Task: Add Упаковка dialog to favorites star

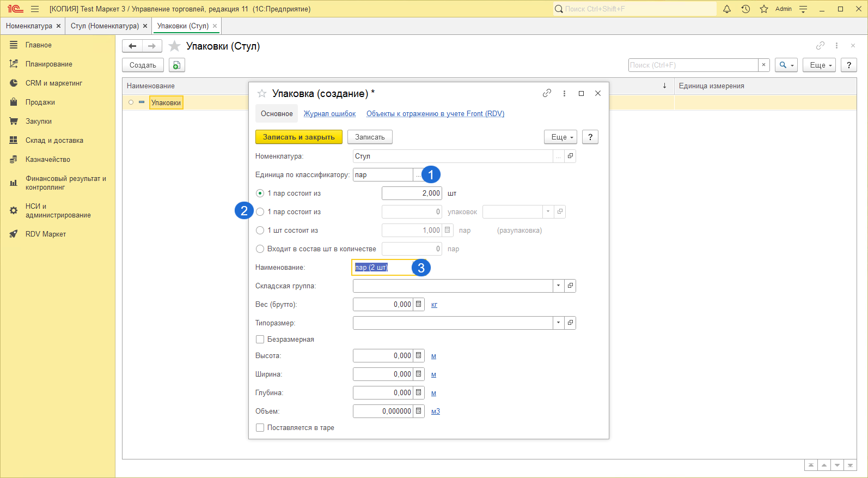Action: tap(262, 94)
